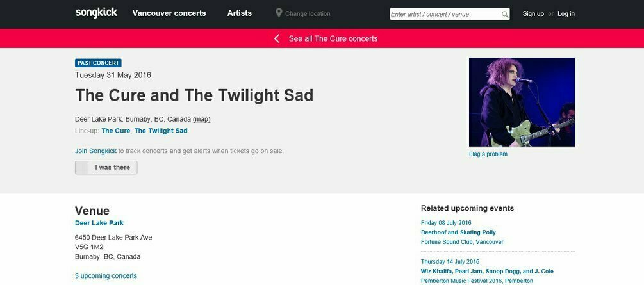Click the back chevron in the red banner
The image size is (644, 285).
coord(277,38)
